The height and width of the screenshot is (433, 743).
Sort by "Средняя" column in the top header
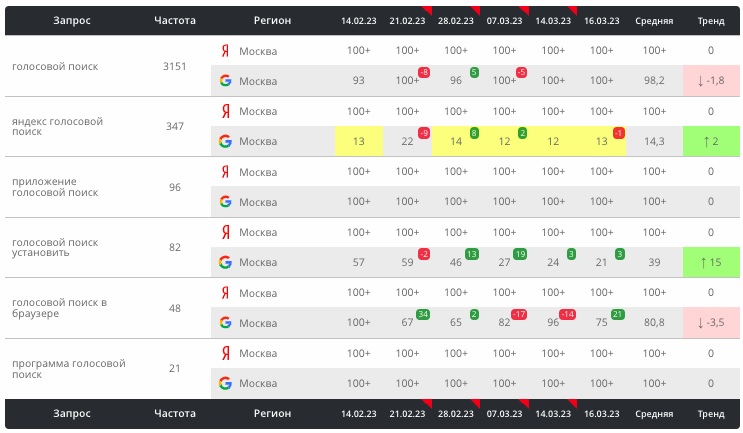pos(654,21)
